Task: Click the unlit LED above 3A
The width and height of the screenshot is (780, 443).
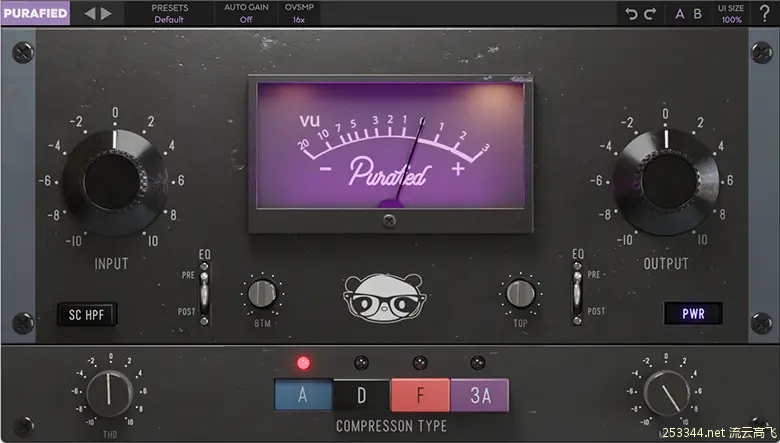Action: click(478, 363)
